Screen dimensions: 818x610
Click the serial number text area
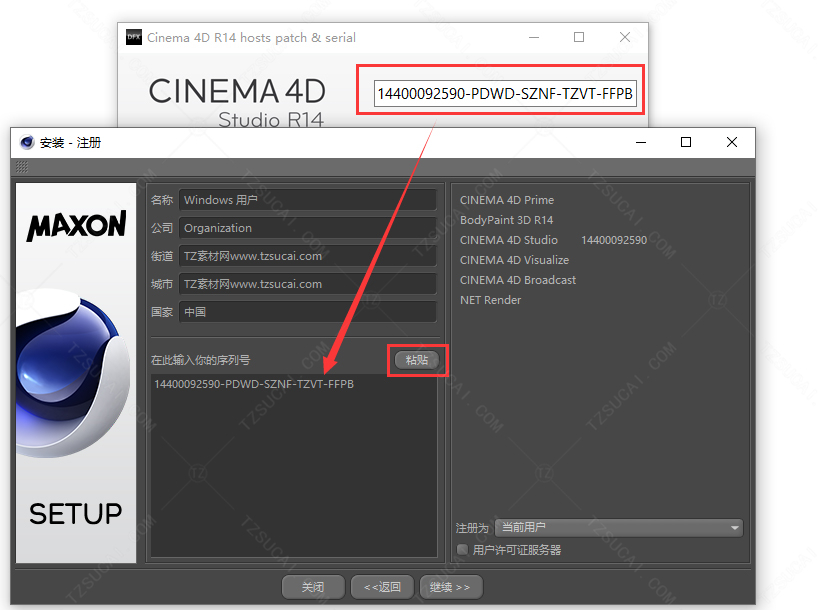pos(294,465)
